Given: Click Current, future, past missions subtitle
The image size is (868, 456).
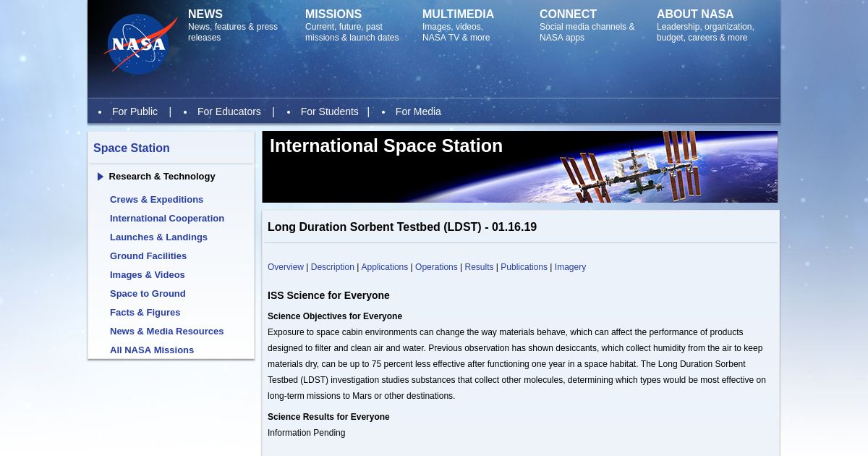Looking at the screenshot, I should point(352,33).
